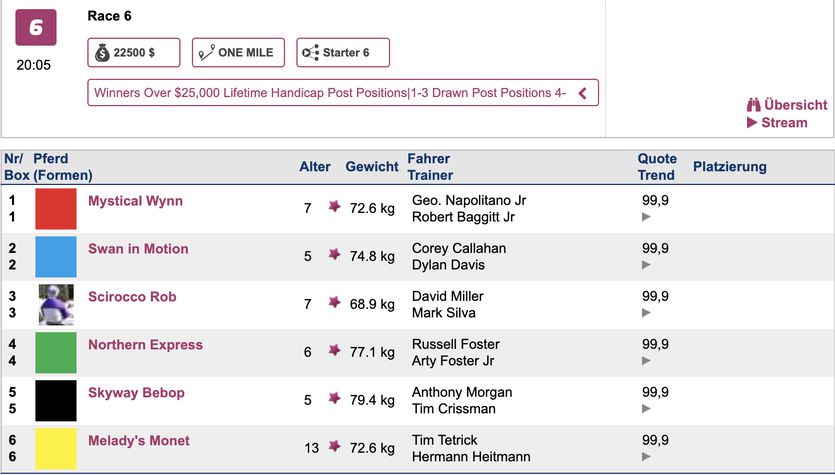Viewport: 835px width, 475px height.
Task: Click the yellow silk swatch of Melady's Monet
Action: point(56,449)
